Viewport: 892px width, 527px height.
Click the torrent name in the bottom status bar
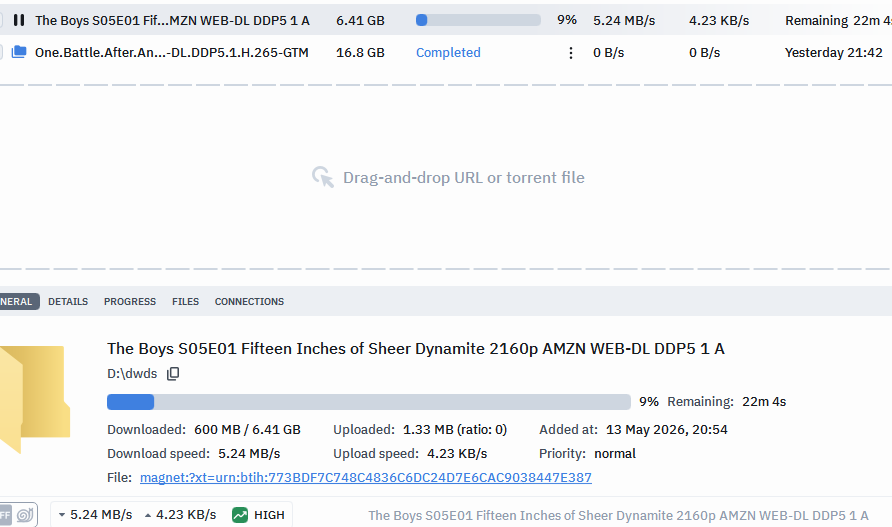pos(618,516)
